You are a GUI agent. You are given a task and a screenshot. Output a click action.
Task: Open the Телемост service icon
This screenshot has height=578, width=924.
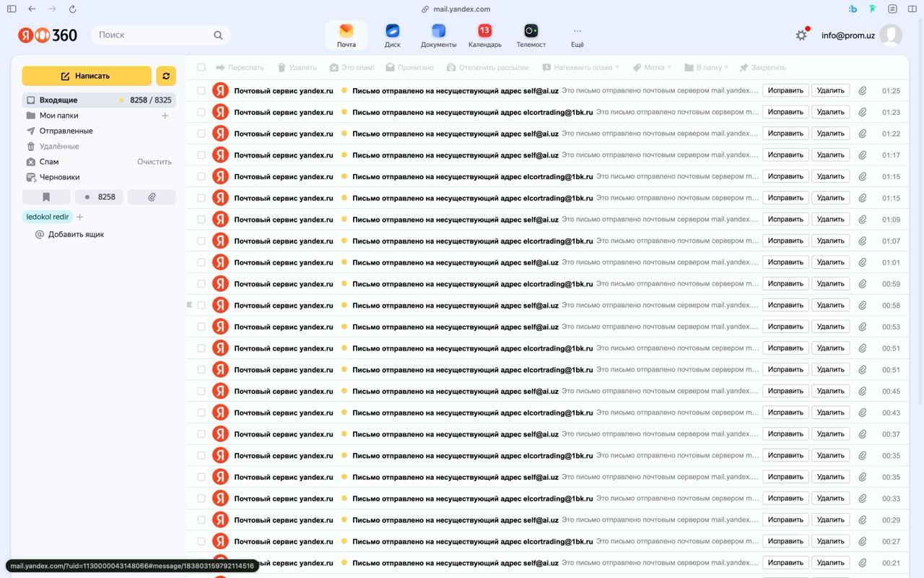pos(531,35)
